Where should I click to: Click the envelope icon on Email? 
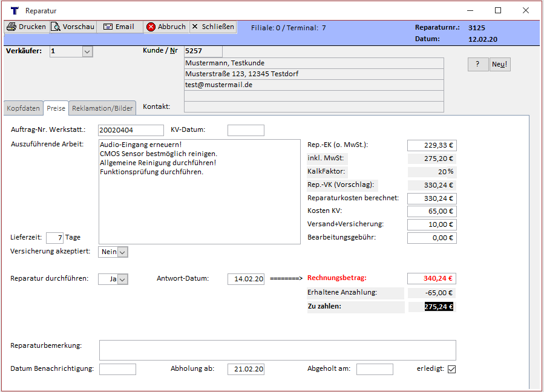tap(108, 27)
